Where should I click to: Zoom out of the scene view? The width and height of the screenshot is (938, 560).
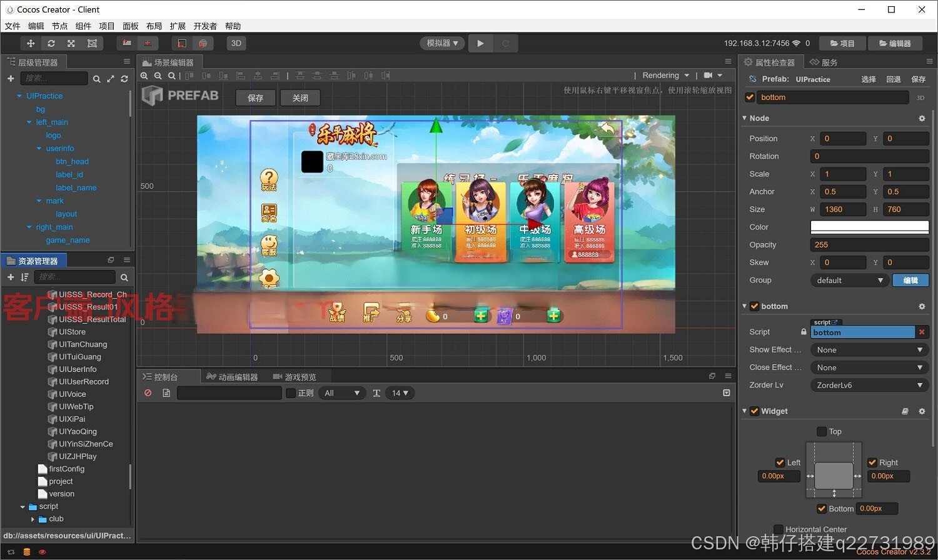[x=158, y=76]
